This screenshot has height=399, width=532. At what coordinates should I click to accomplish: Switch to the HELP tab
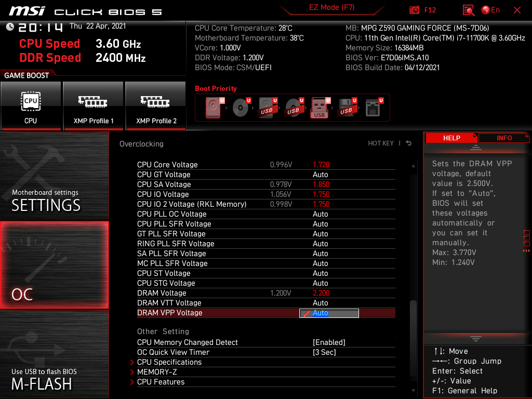pos(451,138)
